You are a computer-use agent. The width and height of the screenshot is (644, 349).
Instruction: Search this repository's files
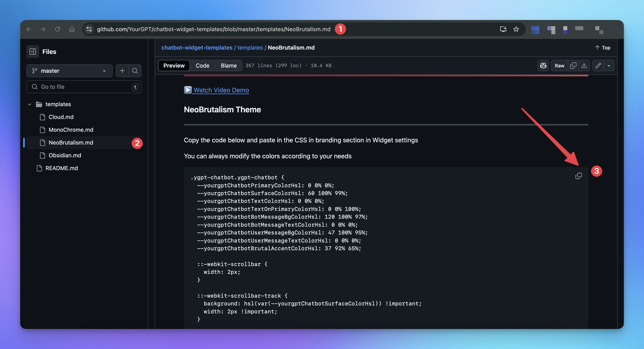coord(135,71)
